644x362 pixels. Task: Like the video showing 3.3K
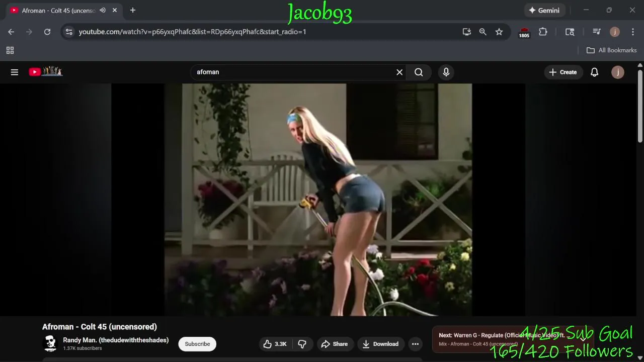pos(275,344)
